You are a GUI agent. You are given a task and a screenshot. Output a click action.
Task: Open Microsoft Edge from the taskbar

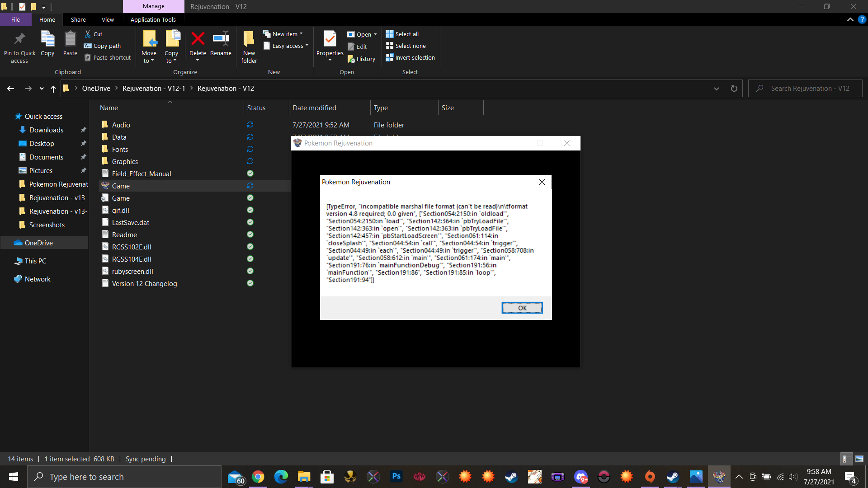[x=281, y=477]
